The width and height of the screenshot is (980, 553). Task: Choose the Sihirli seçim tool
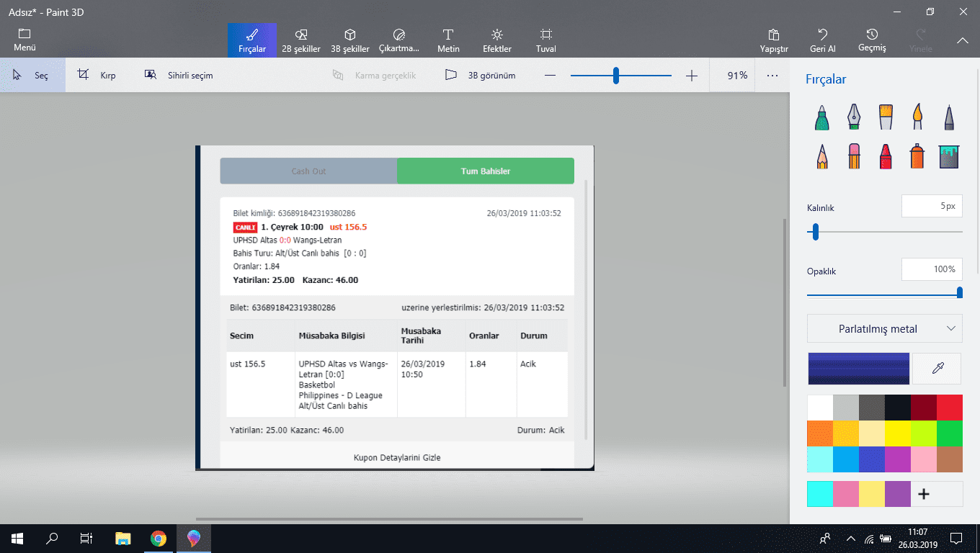click(179, 75)
